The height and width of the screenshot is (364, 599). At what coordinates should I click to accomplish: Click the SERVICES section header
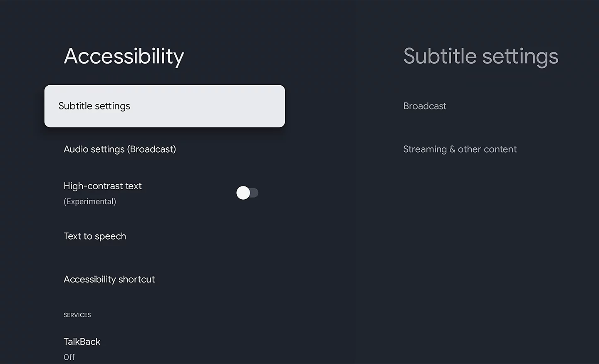pyautogui.click(x=77, y=315)
